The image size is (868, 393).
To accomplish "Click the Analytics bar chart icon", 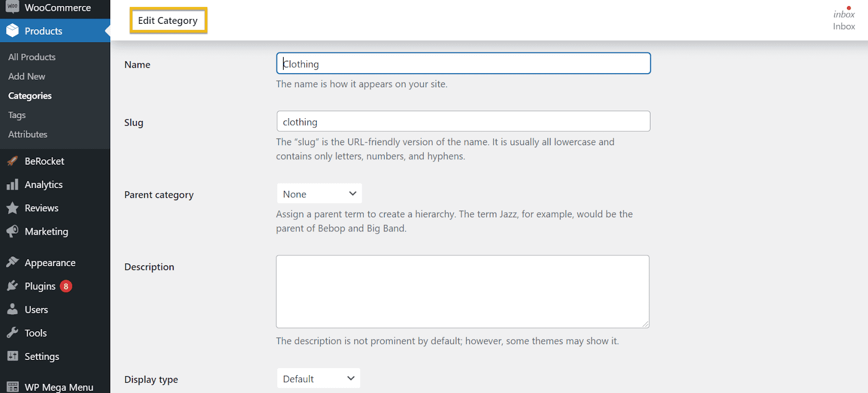I will pyautogui.click(x=12, y=185).
